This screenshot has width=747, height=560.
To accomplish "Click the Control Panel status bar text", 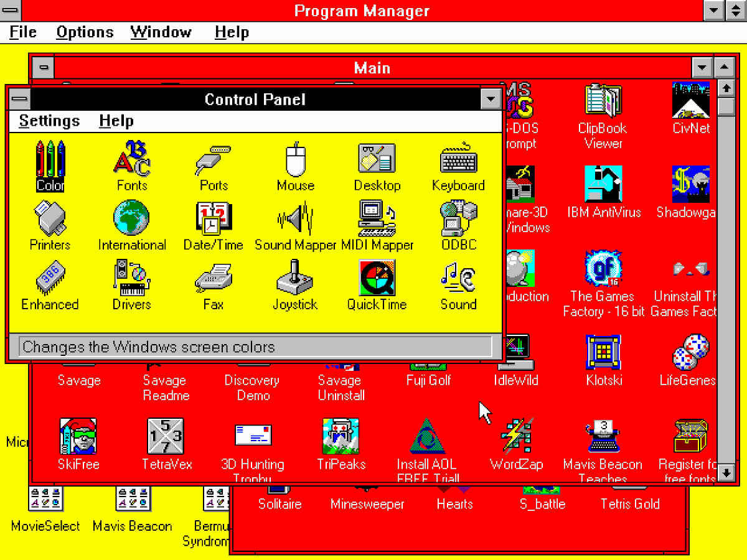I will point(149,347).
